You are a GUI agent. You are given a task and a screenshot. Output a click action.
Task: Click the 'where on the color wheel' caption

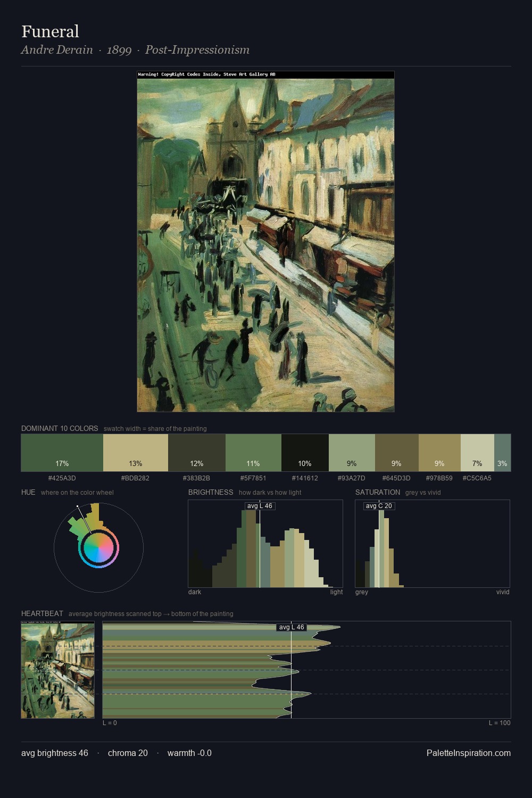click(x=77, y=493)
